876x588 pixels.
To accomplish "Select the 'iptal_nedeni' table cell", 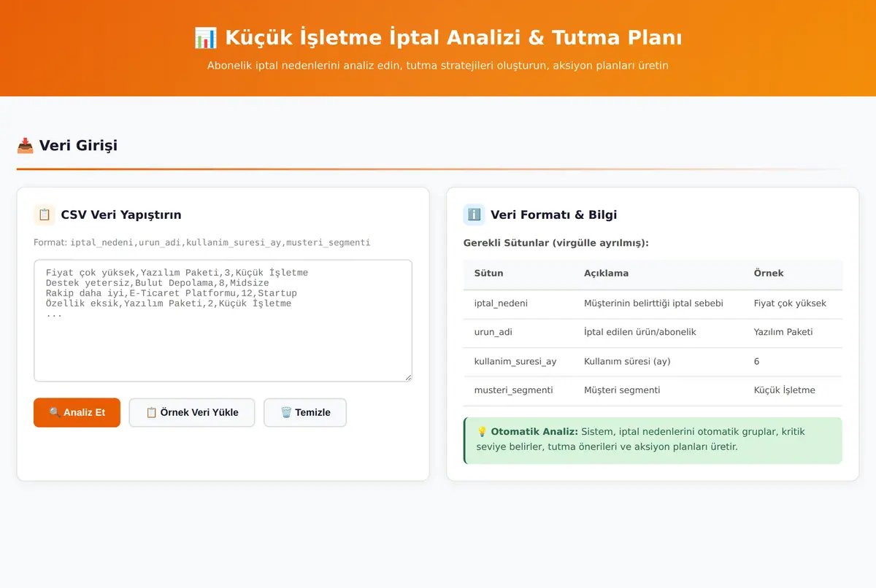I will click(x=518, y=303).
